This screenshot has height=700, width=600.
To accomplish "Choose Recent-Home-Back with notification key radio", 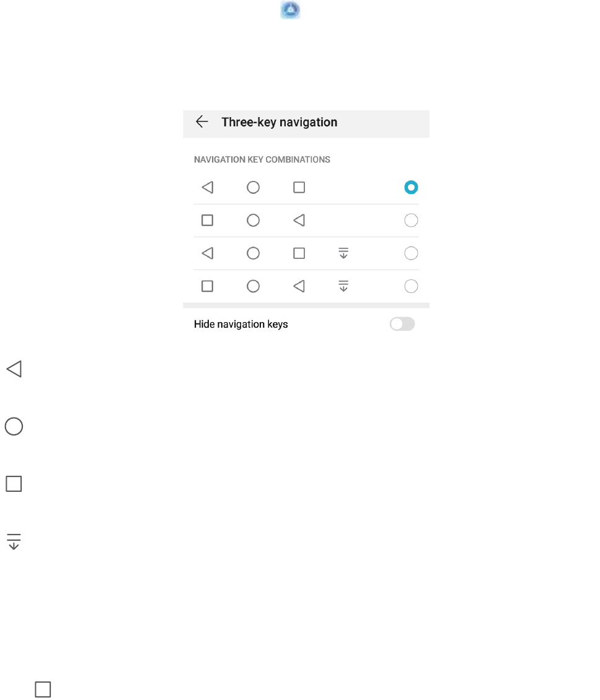I will click(x=411, y=286).
